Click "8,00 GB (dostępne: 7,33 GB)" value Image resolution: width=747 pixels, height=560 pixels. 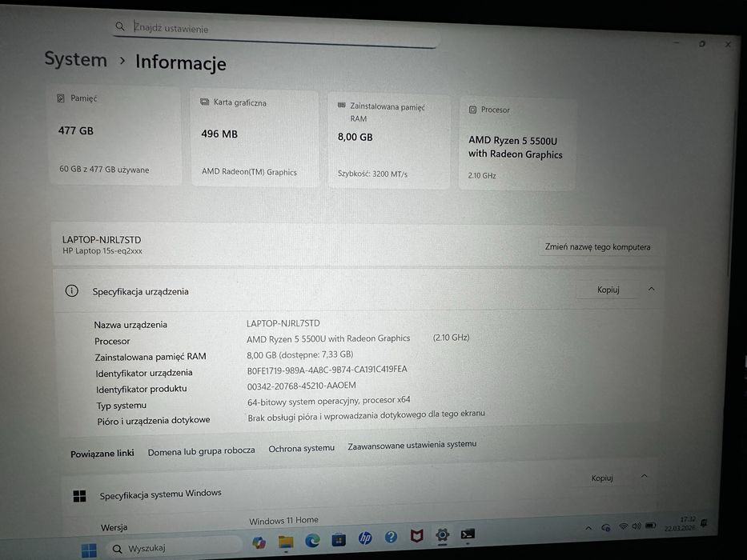click(x=299, y=354)
